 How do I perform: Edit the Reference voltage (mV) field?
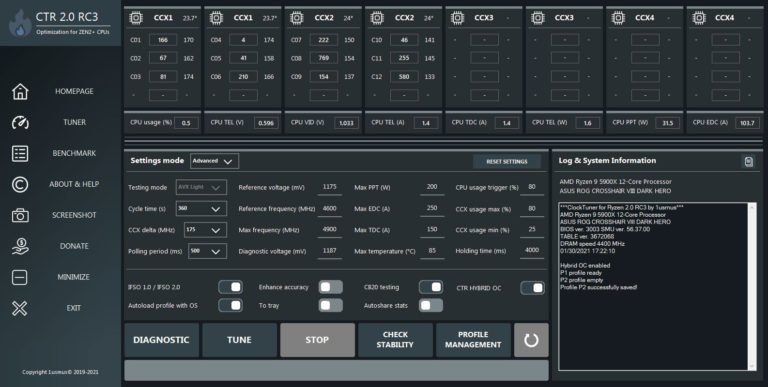[330, 188]
